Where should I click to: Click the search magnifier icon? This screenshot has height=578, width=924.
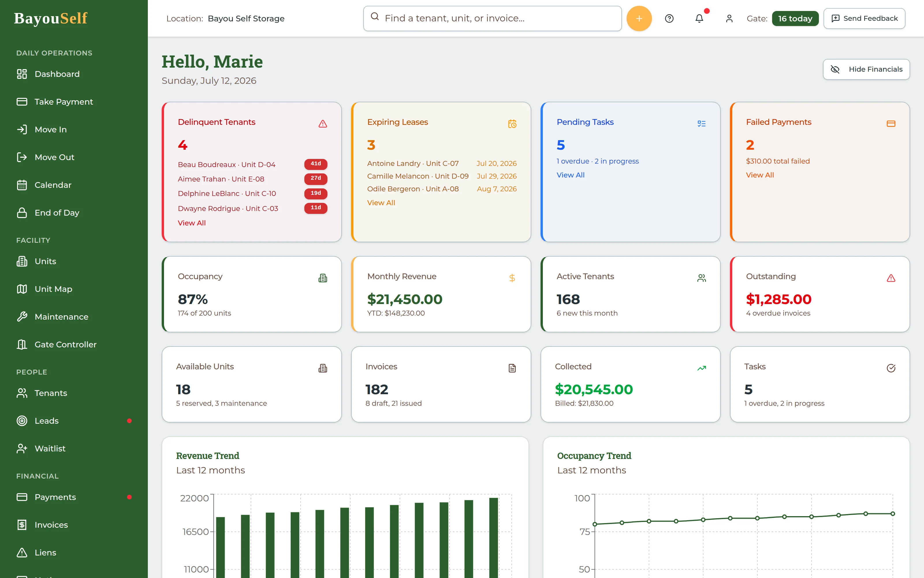coord(375,16)
